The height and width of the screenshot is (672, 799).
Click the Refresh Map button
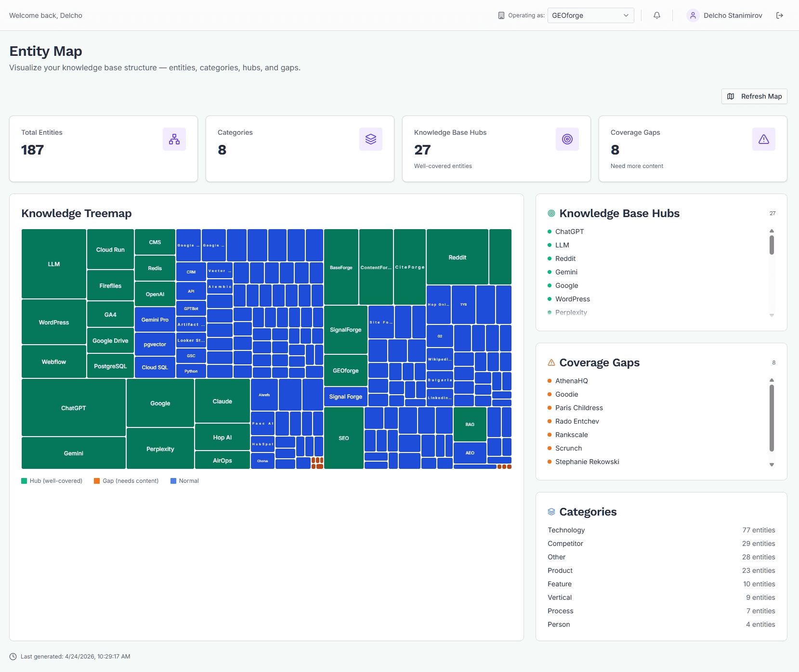tap(754, 96)
